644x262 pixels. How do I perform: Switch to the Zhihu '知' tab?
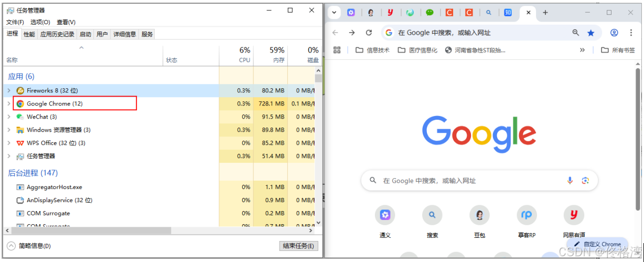point(508,13)
